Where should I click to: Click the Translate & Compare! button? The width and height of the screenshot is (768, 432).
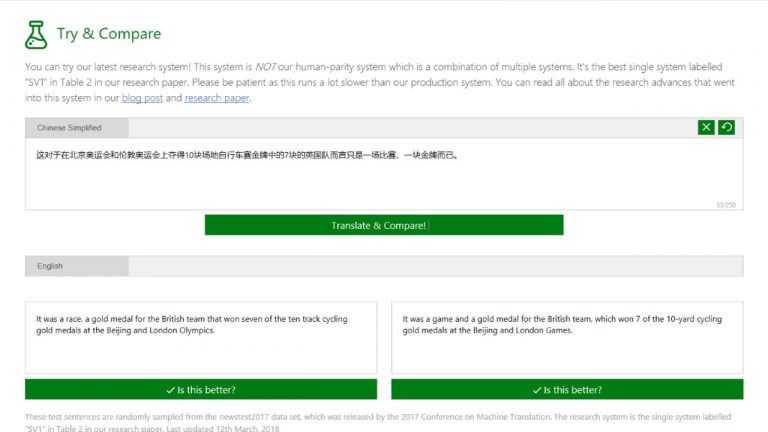(384, 225)
